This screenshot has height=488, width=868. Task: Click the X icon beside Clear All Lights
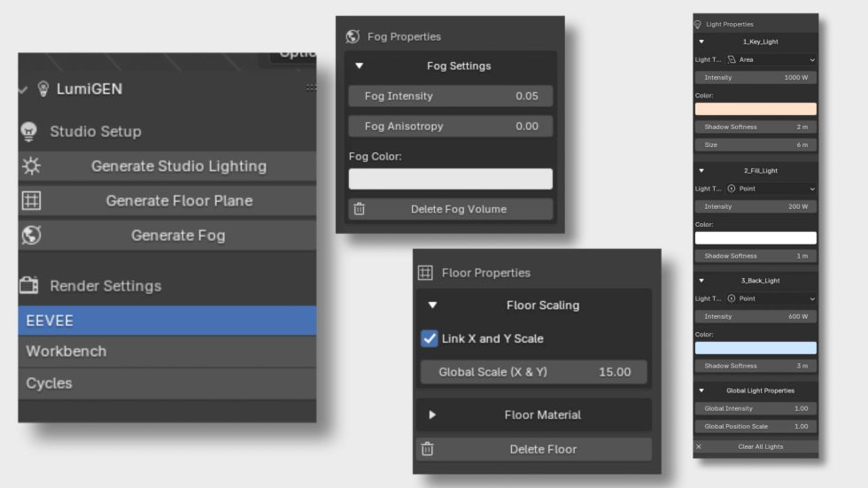tap(699, 446)
